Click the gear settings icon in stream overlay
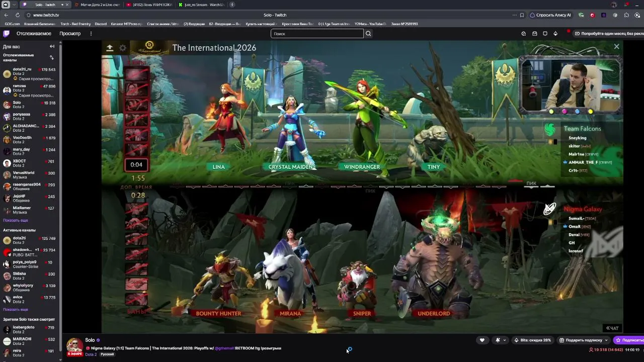This screenshot has height=362, width=644. (x=123, y=48)
